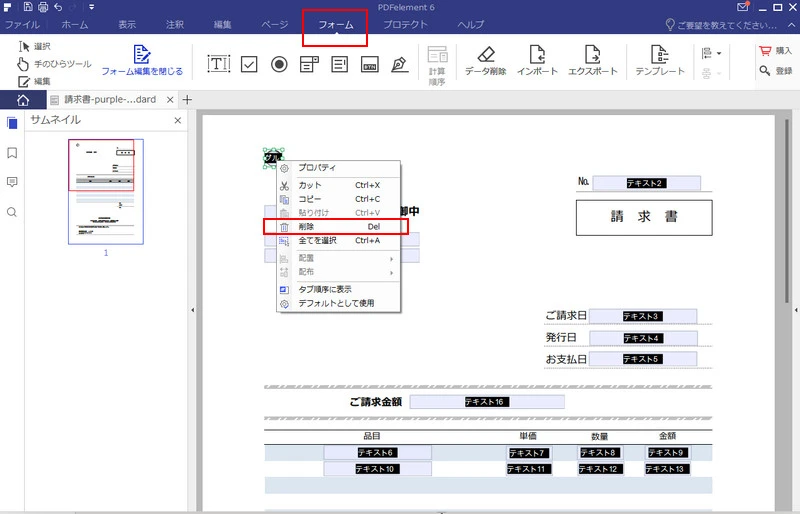Choose 選択 tool
The height and width of the screenshot is (514, 800).
coord(35,46)
